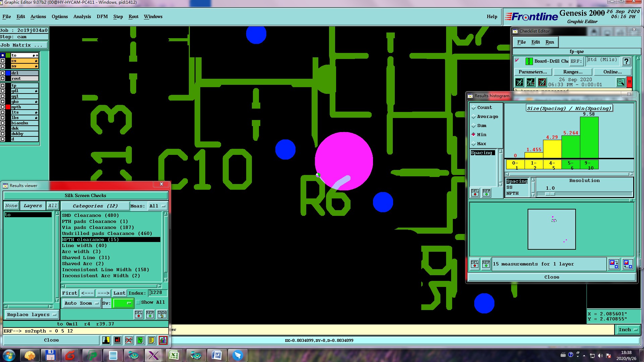This screenshot has height=362, width=644.
Task: Click second running-man run icon in Checklist
Action: 531,82
